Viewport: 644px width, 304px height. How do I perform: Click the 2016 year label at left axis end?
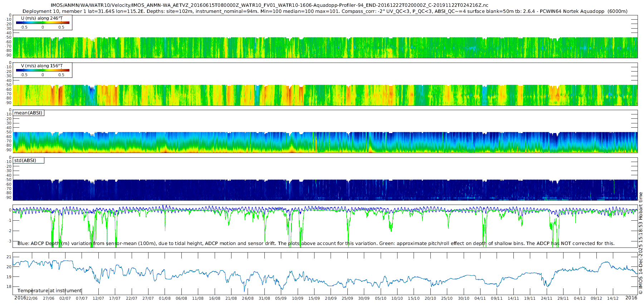20,298
